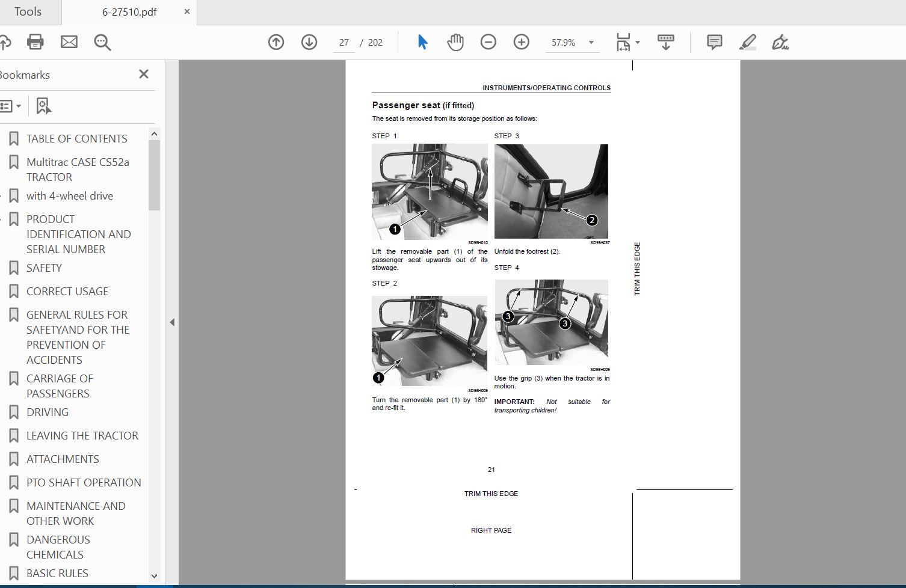The width and height of the screenshot is (906, 588).
Task: Close the Bookmarks panel
Action: pos(143,74)
